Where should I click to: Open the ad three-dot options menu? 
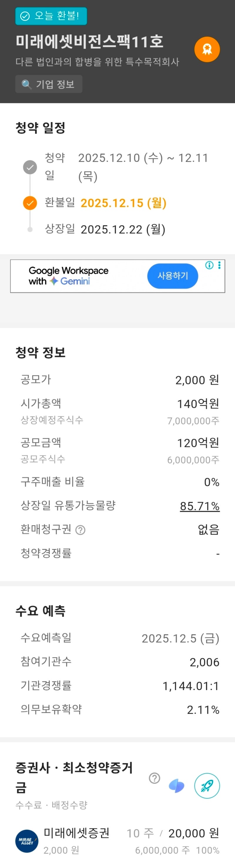click(219, 266)
